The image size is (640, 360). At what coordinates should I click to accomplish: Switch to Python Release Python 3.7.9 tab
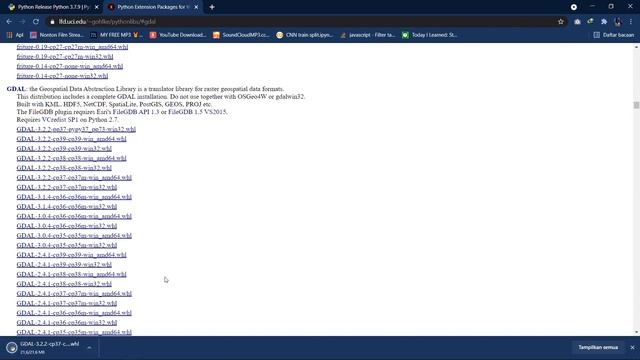pyautogui.click(x=53, y=7)
